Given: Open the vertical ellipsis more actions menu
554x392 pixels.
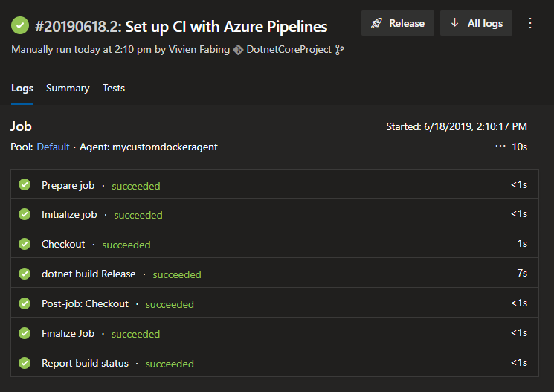Looking at the screenshot, I should click(x=530, y=23).
